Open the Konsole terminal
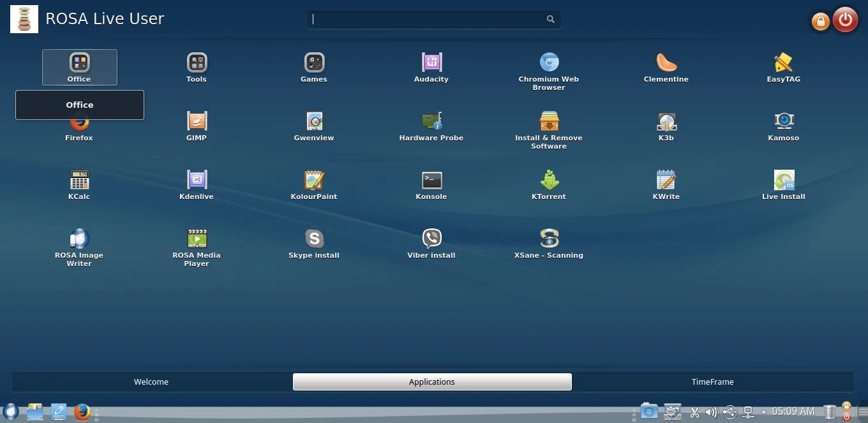Viewport: 868px width, 423px height. (x=431, y=184)
